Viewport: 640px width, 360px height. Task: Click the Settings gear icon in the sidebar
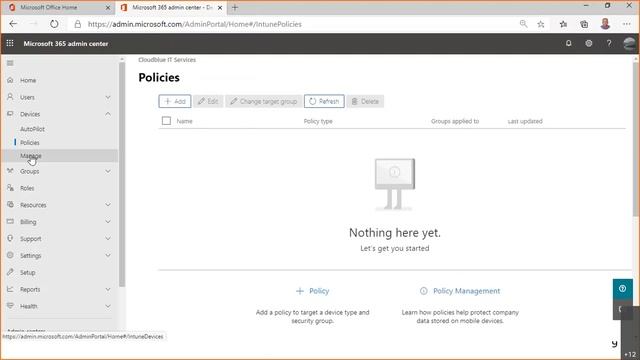pyautogui.click(x=10, y=255)
